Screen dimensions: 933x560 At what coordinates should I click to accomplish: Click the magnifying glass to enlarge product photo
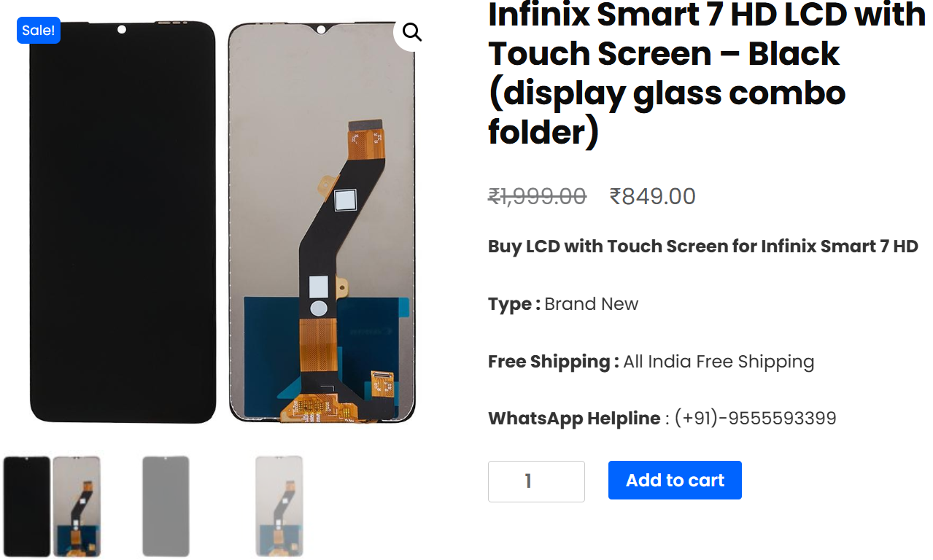pos(411,32)
